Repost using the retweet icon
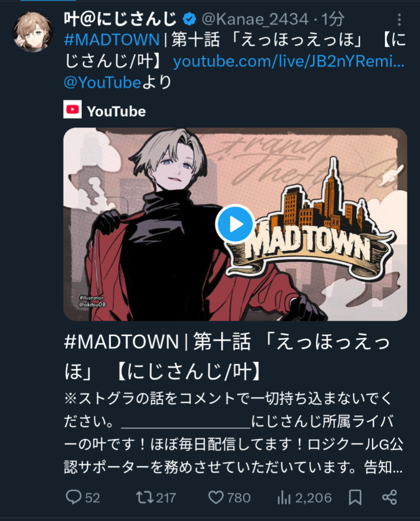This screenshot has height=521, width=420. [x=145, y=498]
